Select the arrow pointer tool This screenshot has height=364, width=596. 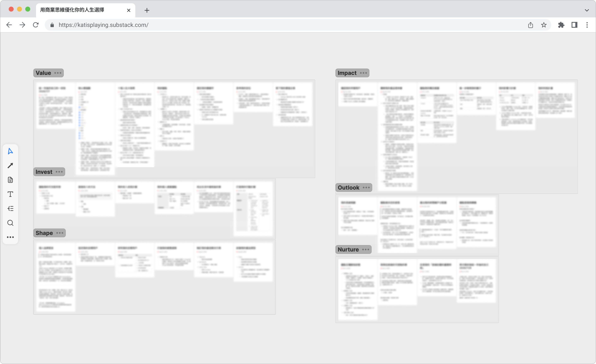point(10,151)
